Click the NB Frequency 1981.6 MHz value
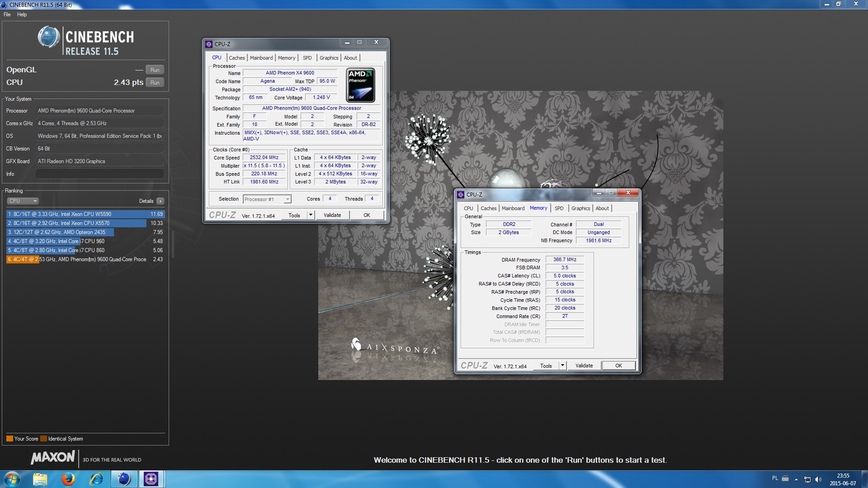The image size is (868, 488). click(599, 240)
